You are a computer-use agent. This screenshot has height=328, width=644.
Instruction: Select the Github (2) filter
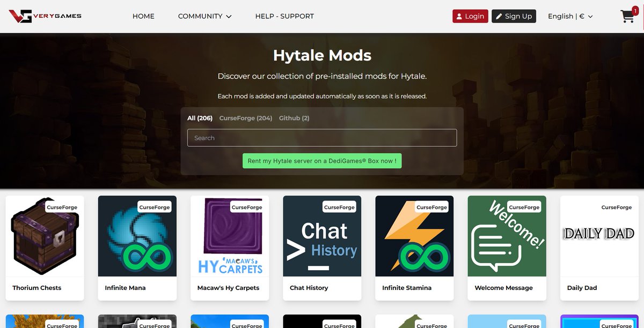pyautogui.click(x=294, y=118)
